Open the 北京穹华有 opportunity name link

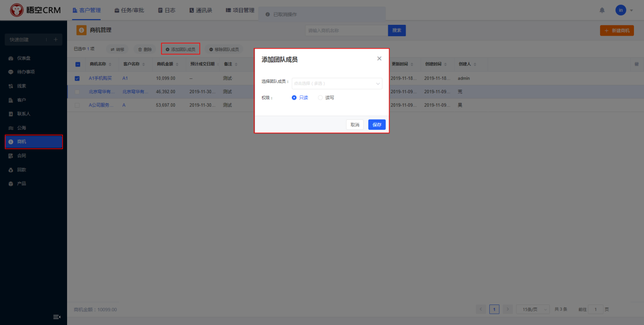tap(102, 92)
